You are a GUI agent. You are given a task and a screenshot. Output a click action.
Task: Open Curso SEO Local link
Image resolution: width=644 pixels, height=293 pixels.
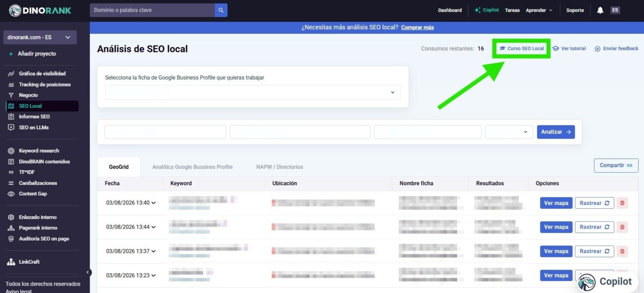pyautogui.click(x=522, y=49)
